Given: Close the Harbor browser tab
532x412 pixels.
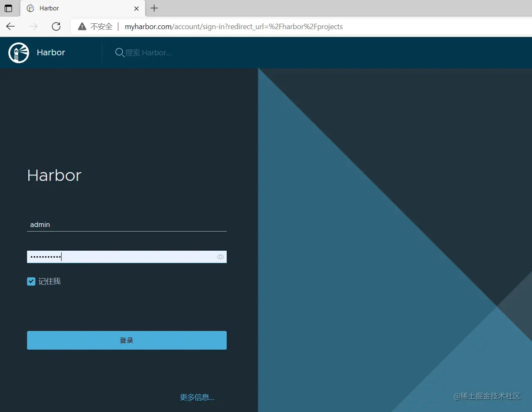Looking at the screenshot, I should point(136,8).
